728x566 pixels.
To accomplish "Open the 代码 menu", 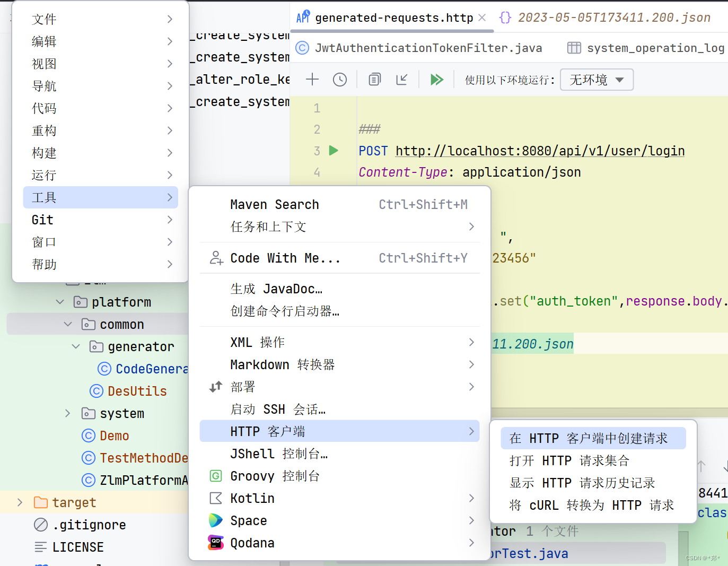I will tap(101, 108).
